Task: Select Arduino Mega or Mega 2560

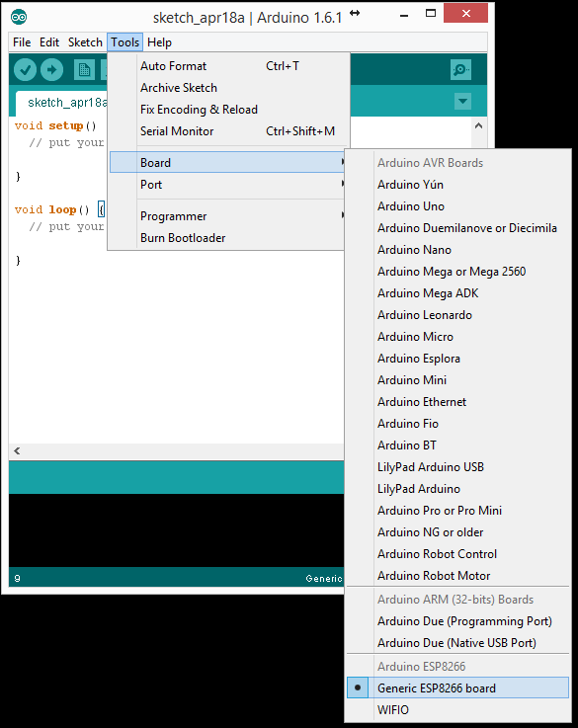Action: click(x=457, y=271)
